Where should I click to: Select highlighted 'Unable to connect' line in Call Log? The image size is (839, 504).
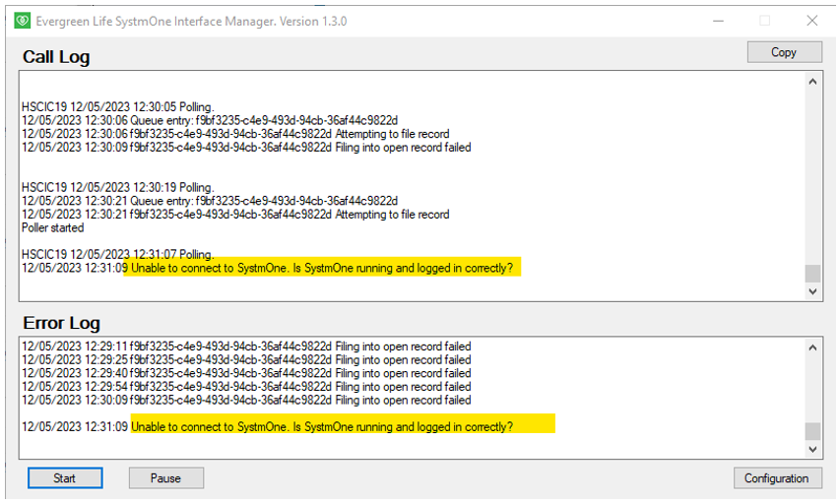click(x=268, y=268)
